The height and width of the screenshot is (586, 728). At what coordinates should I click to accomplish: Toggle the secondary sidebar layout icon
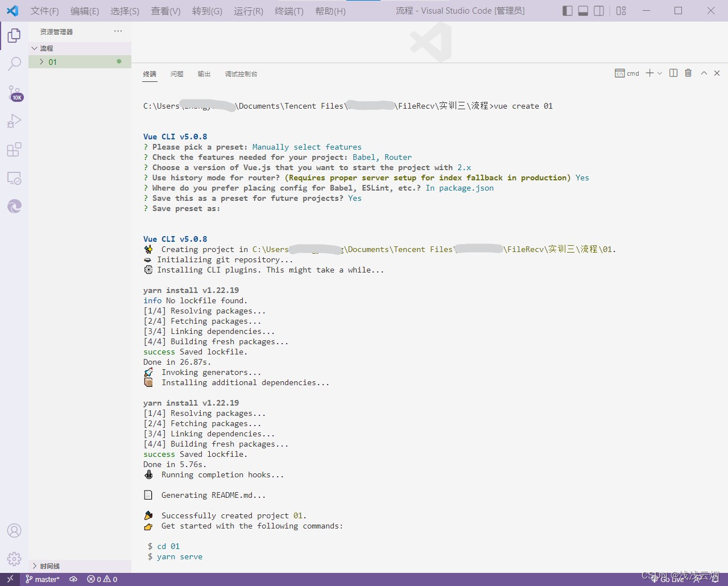tap(599, 11)
